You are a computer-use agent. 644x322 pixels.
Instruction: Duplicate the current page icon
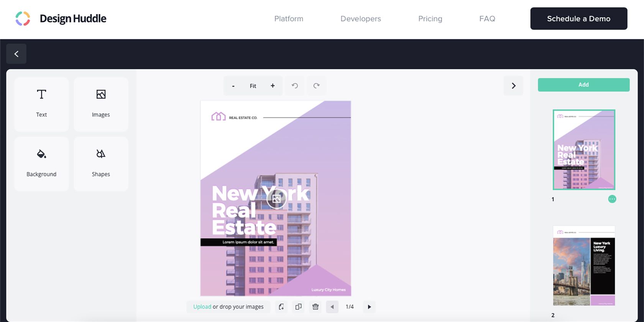(x=298, y=307)
